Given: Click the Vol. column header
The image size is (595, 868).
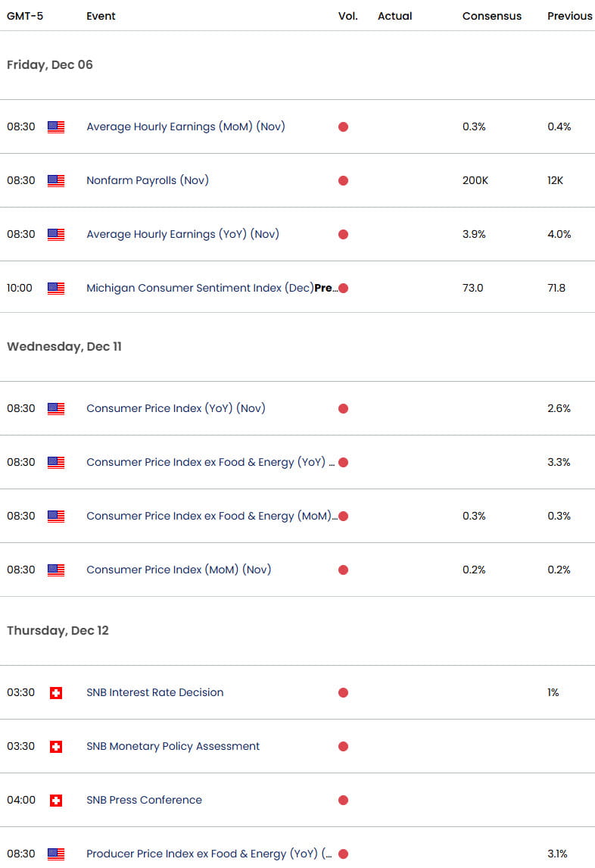Looking at the screenshot, I should (x=348, y=16).
